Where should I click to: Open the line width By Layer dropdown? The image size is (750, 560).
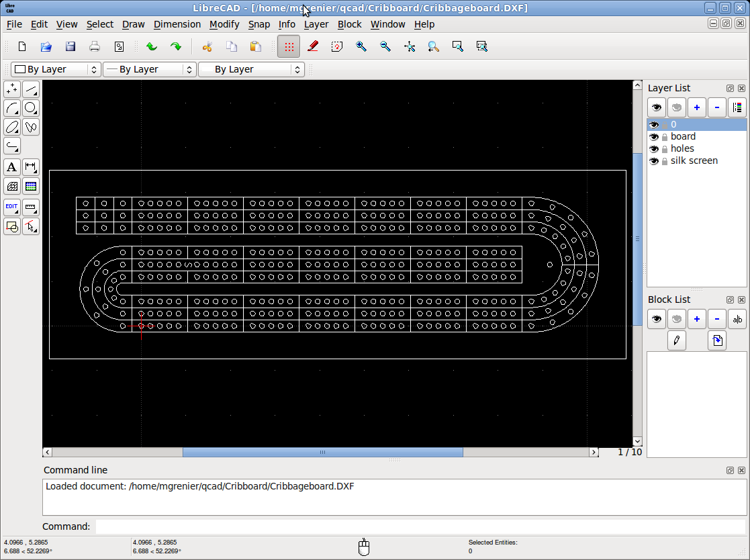coord(252,69)
